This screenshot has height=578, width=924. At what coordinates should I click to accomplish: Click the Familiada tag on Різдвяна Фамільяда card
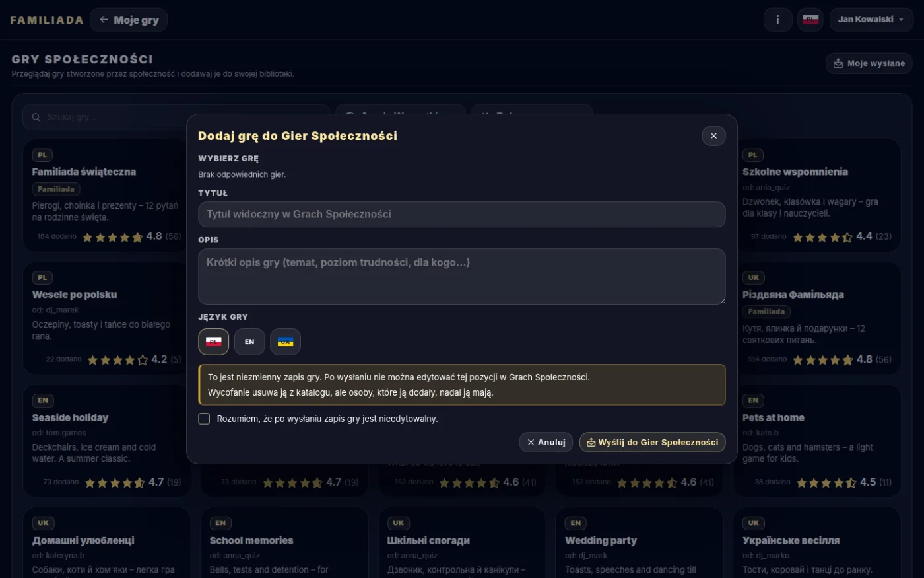[766, 312]
